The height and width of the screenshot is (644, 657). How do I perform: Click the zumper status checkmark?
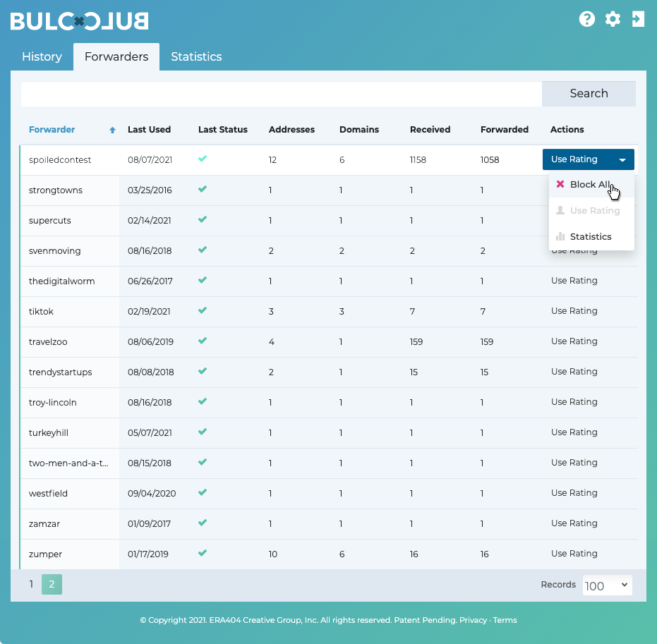click(x=203, y=553)
